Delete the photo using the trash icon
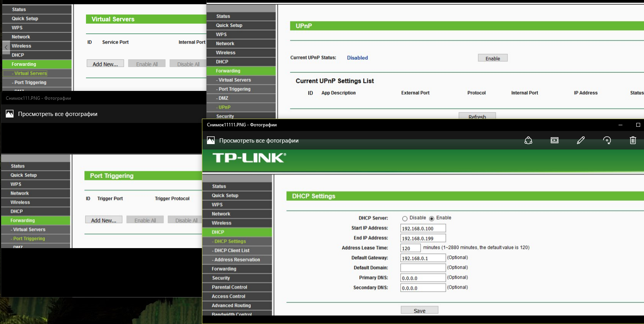Image resolution: width=644 pixels, height=324 pixels. pyautogui.click(x=632, y=141)
